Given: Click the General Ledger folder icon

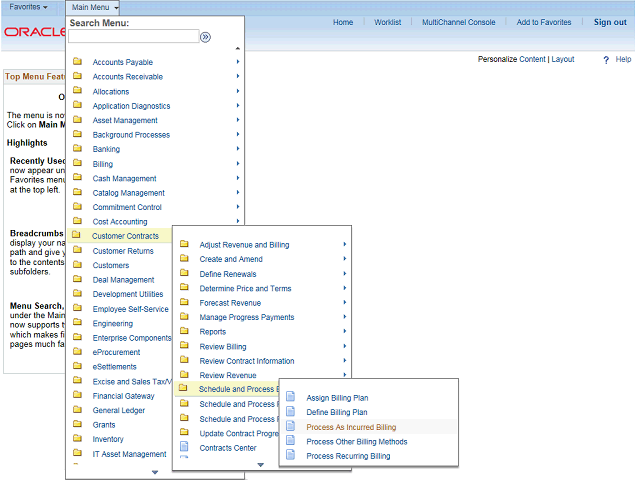Looking at the screenshot, I should point(77,410).
